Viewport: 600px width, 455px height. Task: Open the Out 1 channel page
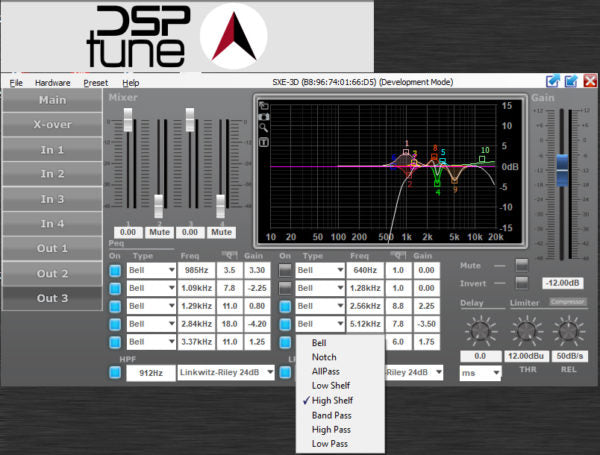[x=52, y=248]
